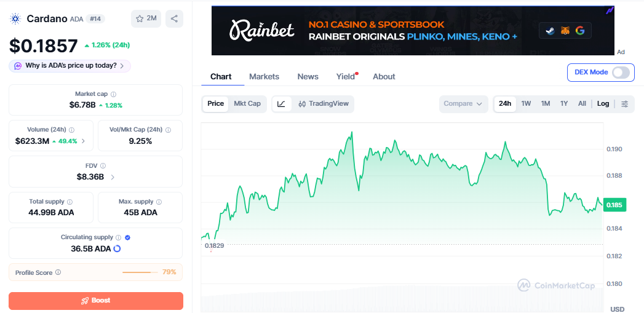Click the 79% profile score value
644x313 pixels.
(169, 272)
